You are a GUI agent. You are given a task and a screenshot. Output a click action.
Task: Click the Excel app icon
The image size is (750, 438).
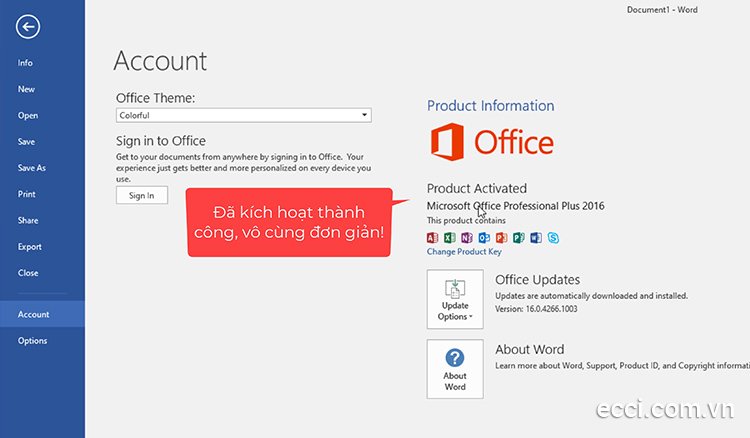(450, 238)
